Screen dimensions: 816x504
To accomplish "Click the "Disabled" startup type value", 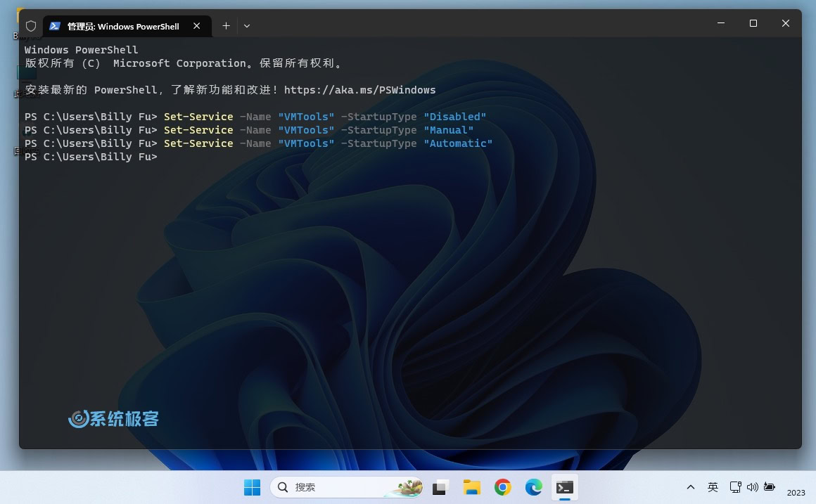I will pyautogui.click(x=455, y=117).
